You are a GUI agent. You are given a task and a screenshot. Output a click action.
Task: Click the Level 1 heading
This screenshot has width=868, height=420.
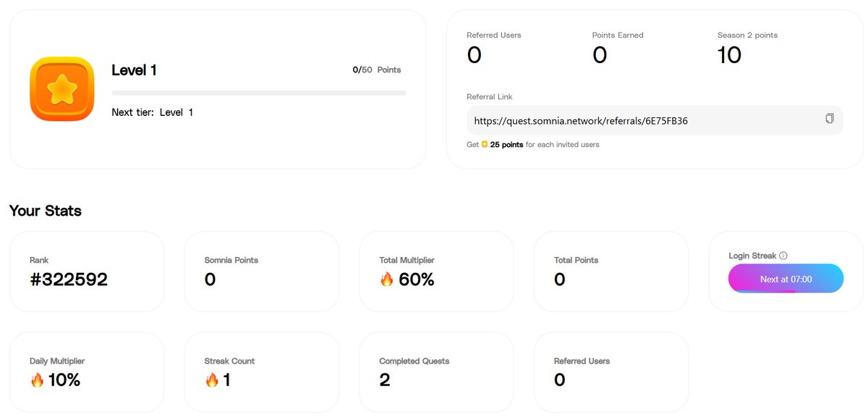tap(134, 70)
